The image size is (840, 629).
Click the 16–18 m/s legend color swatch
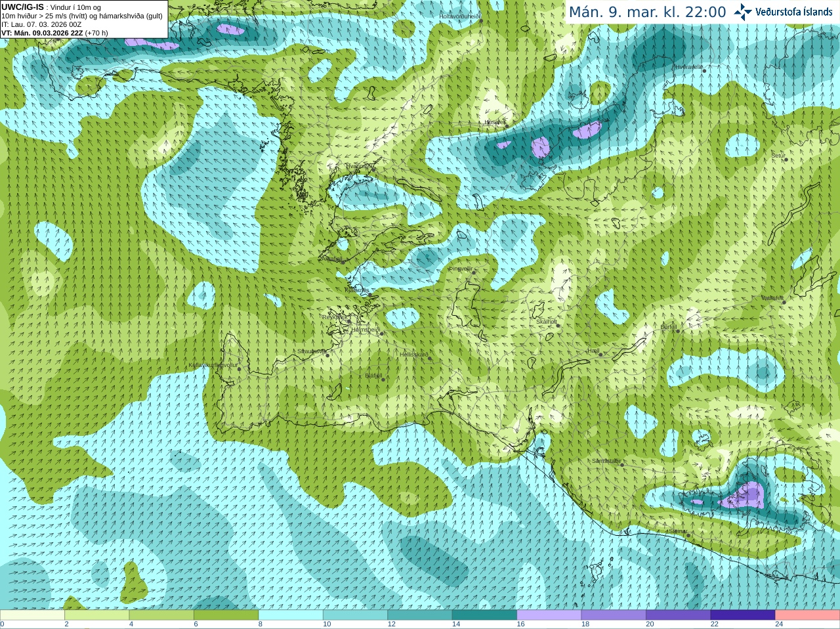(549, 615)
